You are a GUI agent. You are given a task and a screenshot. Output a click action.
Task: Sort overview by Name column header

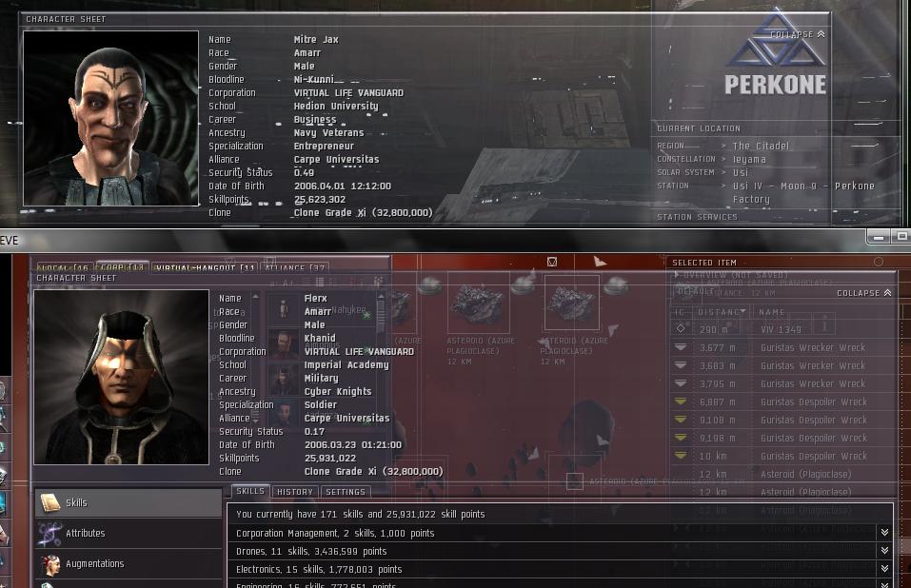772,312
